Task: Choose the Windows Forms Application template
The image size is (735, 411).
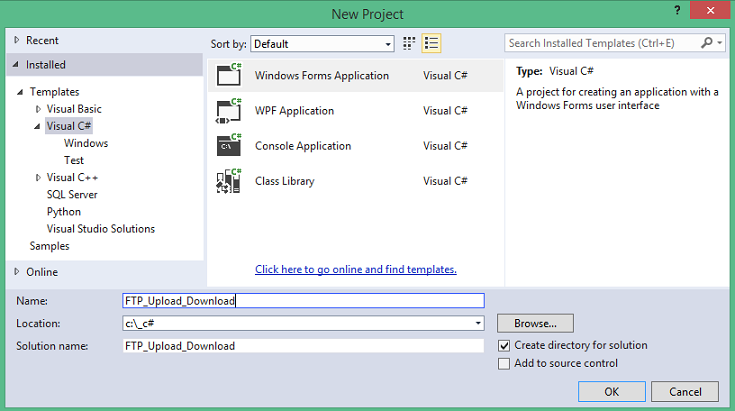Action: click(355, 75)
